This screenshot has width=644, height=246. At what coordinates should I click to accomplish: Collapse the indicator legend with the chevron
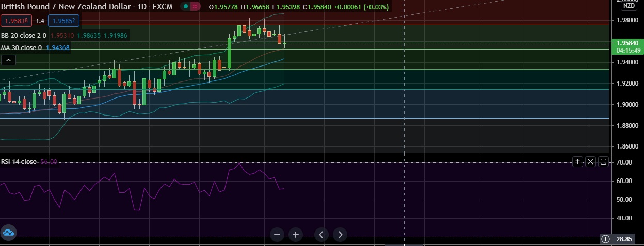pyautogui.click(x=8, y=60)
